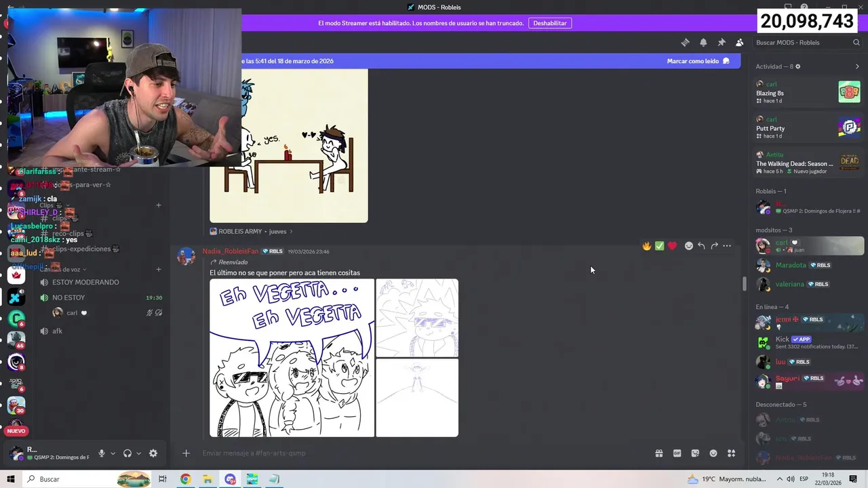Open add reaction smiley on message

pyautogui.click(x=689, y=245)
